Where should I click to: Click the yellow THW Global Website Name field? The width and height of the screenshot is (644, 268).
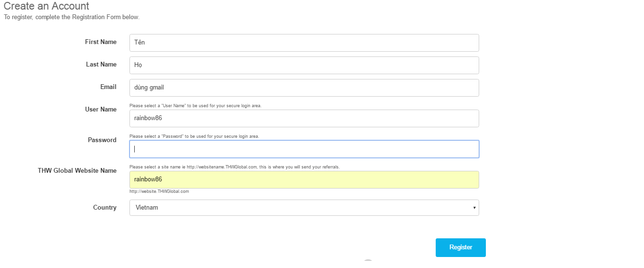pos(304,179)
